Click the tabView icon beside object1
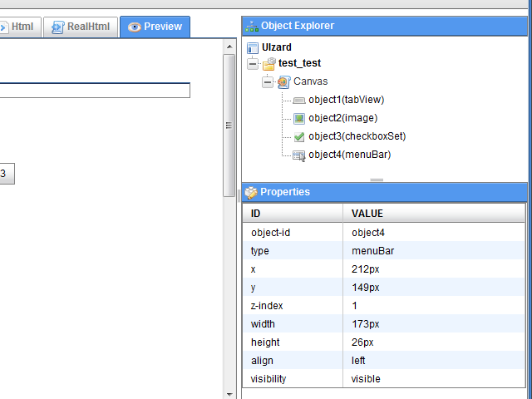This screenshot has height=399, width=532. [x=299, y=100]
